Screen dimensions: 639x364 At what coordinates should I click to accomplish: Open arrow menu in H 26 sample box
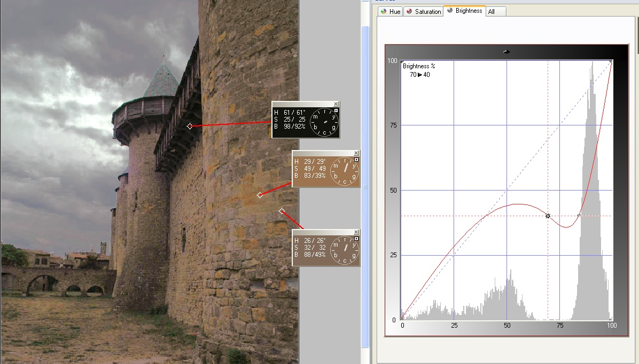point(356,238)
